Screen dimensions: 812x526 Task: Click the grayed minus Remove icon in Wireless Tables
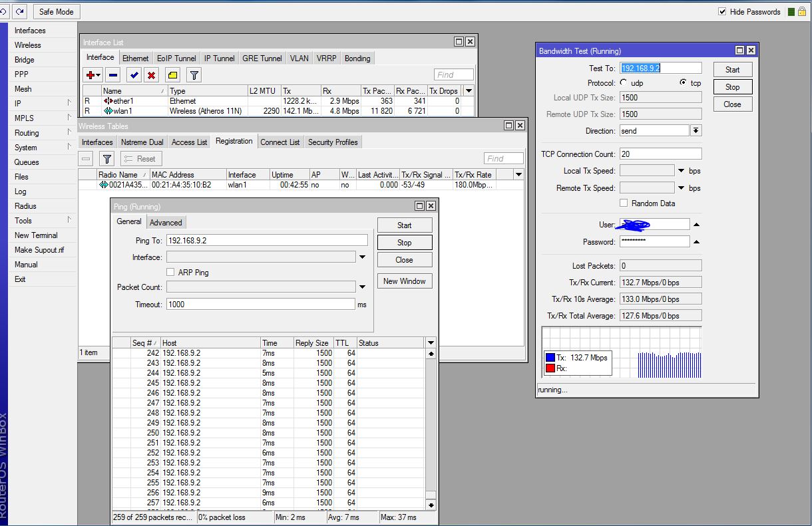86,159
